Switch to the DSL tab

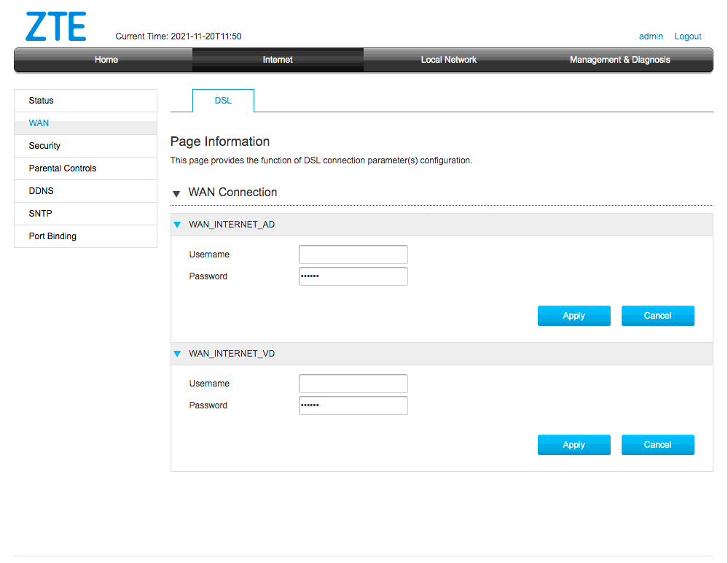[x=223, y=101]
